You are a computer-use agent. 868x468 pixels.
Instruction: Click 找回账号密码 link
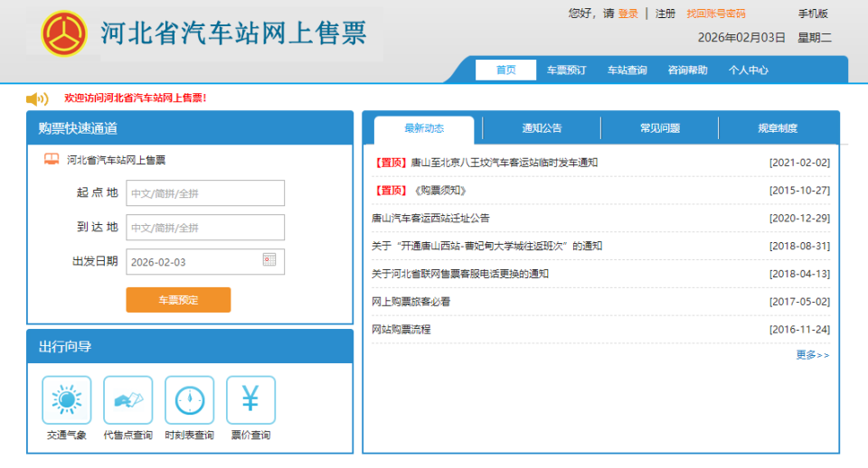[x=716, y=14]
